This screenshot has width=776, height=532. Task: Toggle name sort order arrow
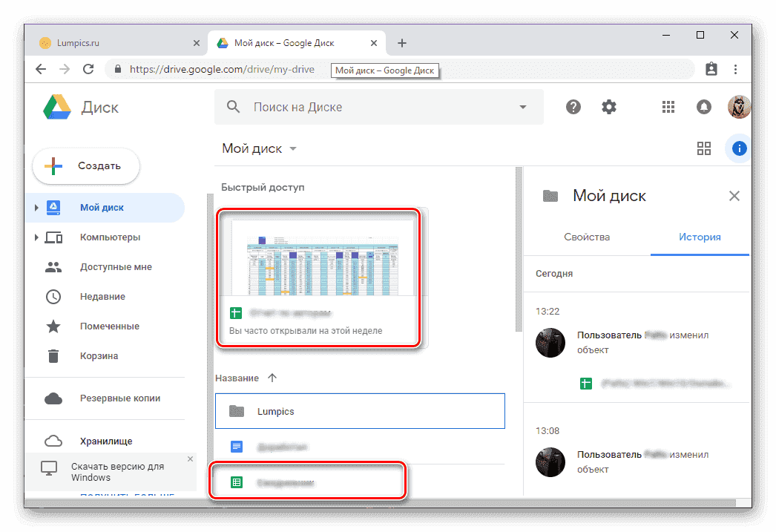(x=272, y=378)
